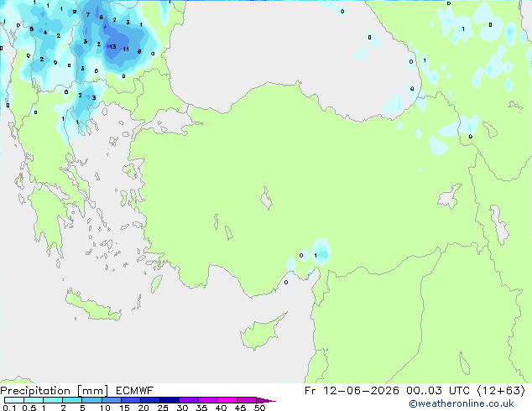
Task: Click the 25–30 mm dark blue legend swatch
Action: tap(170, 400)
